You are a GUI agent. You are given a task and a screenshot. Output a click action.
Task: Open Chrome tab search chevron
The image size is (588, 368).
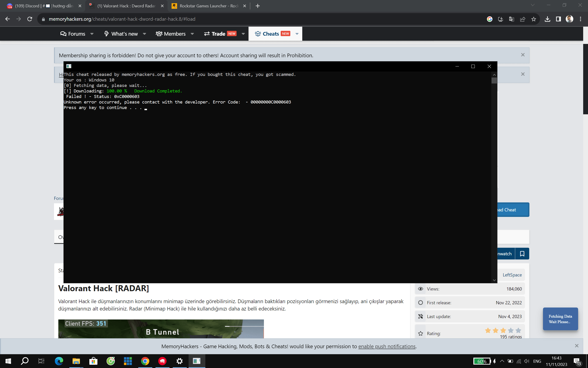pyautogui.click(x=533, y=5)
